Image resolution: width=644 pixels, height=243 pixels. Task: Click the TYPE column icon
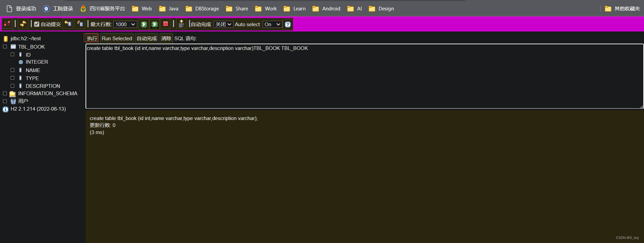coord(20,78)
